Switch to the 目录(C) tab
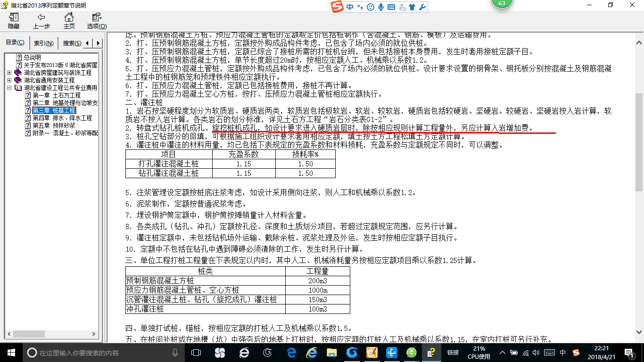Viewport: 644px width, 362px height. (15, 43)
